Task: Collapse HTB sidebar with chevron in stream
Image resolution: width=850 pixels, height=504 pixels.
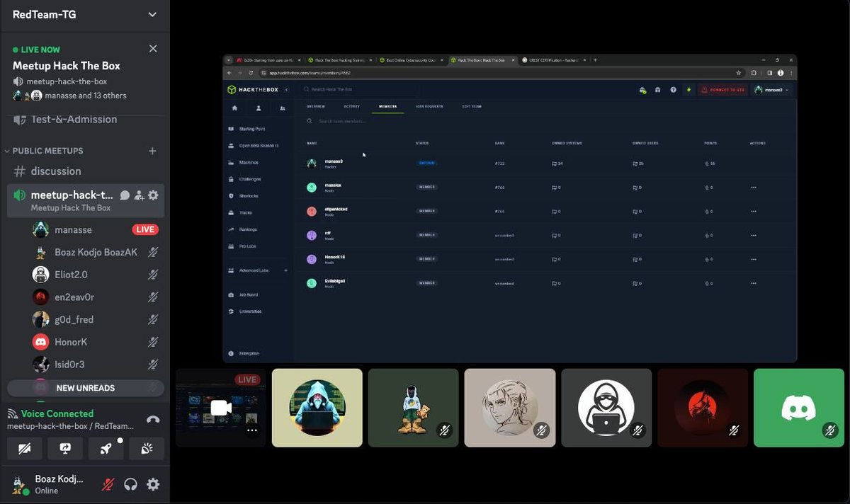Action: (x=286, y=90)
